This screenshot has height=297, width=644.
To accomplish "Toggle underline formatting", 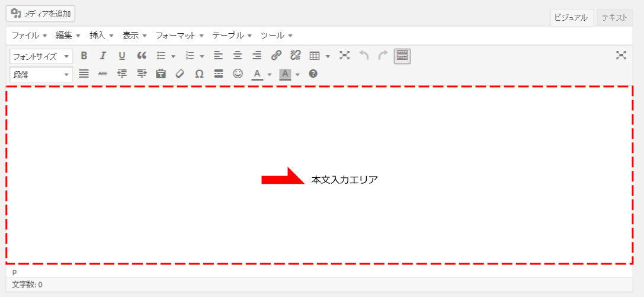I will [122, 56].
